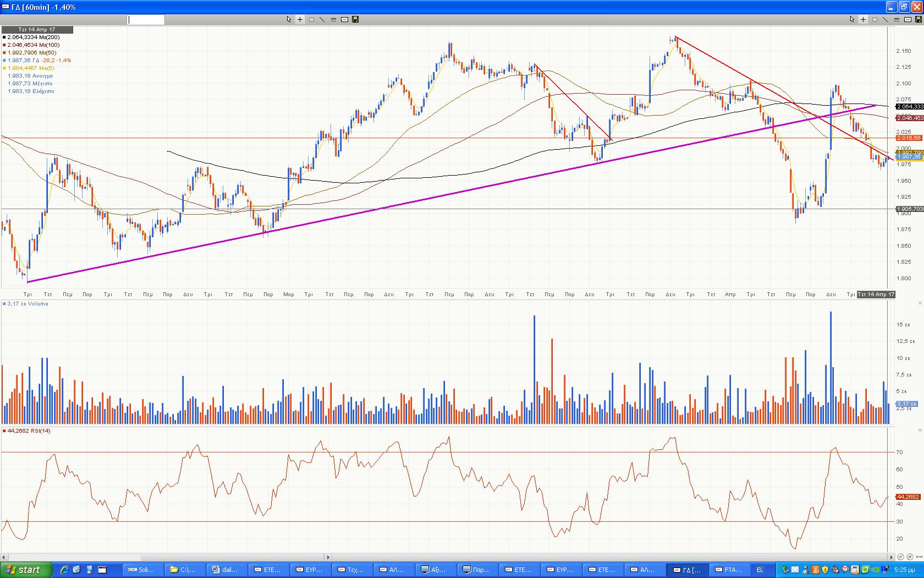Click the 2.064,333 price axis tag
924x578 pixels.
[x=910, y=106]
